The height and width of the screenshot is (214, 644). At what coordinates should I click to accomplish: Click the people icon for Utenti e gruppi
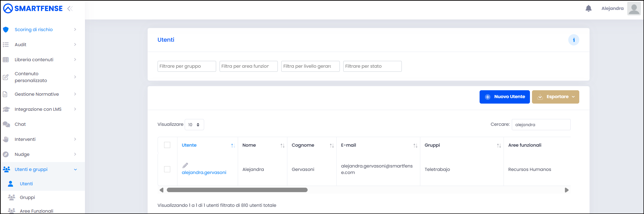(6, 170)
